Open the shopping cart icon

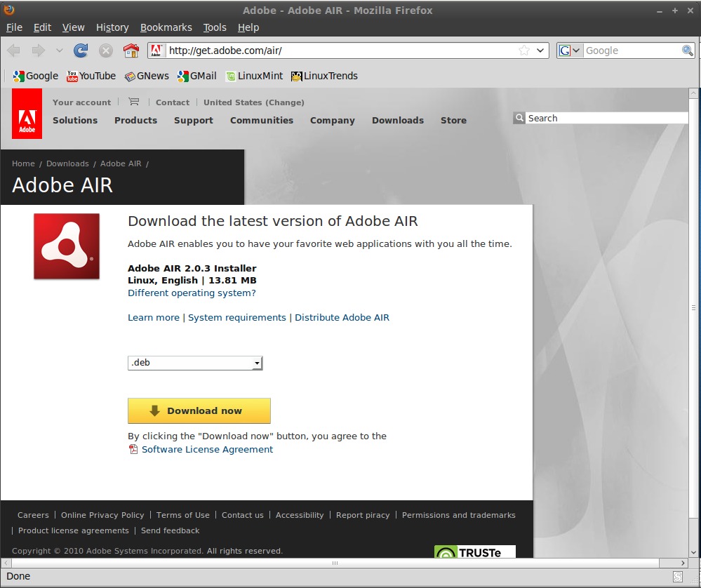pyautogui.click(x=133, y=102)
